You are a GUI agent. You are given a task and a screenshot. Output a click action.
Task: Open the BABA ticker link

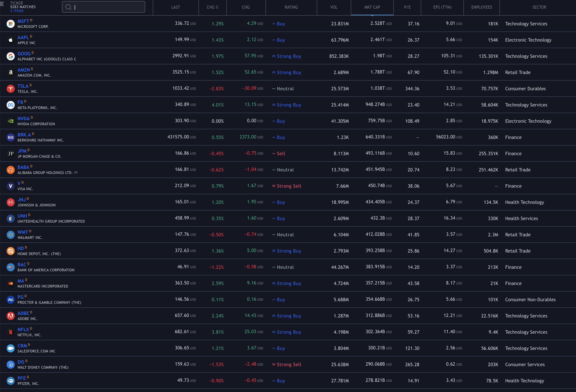[23, 167]
